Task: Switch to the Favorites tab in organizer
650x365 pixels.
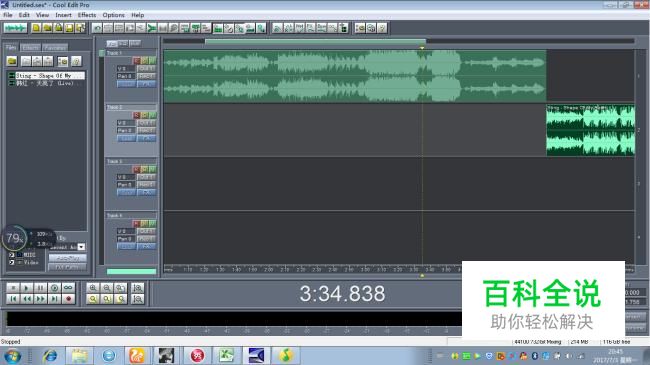Action: 55,47
